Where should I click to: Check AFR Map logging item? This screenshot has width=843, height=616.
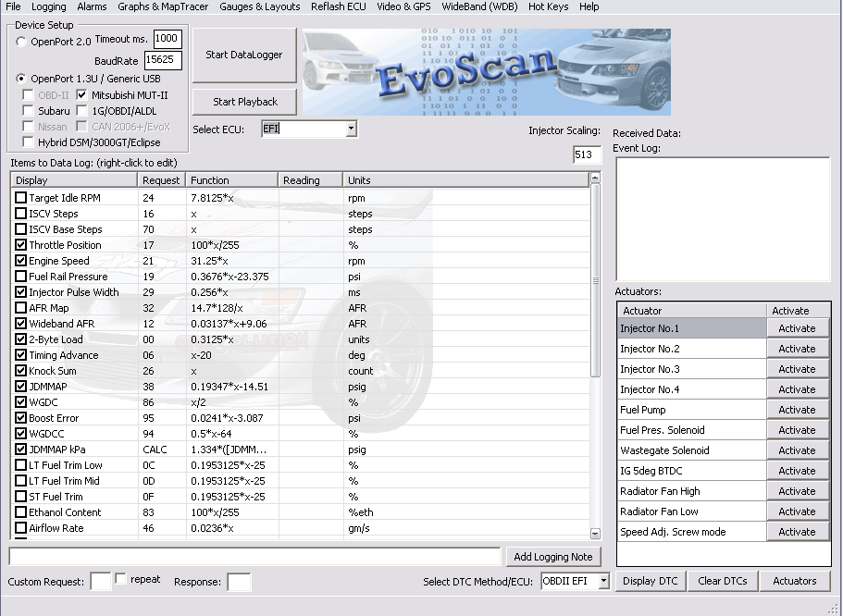[x=21, y=308]
